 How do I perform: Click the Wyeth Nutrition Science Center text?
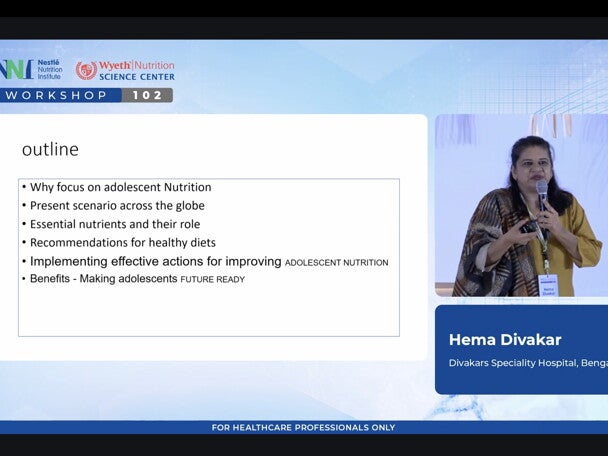(136, 70)
